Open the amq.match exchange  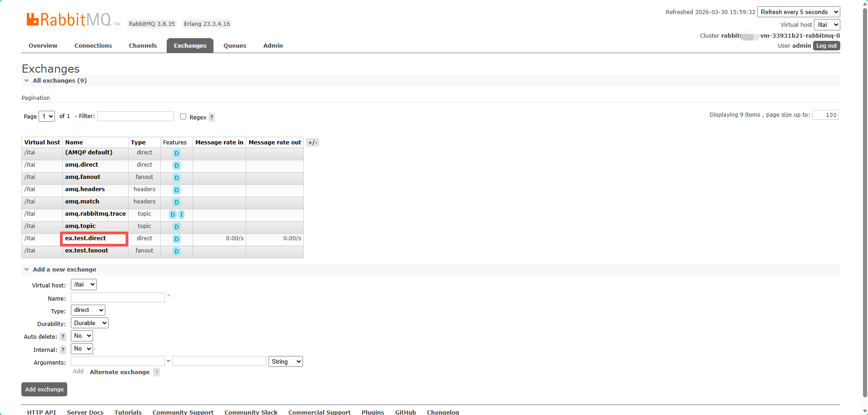82,202
